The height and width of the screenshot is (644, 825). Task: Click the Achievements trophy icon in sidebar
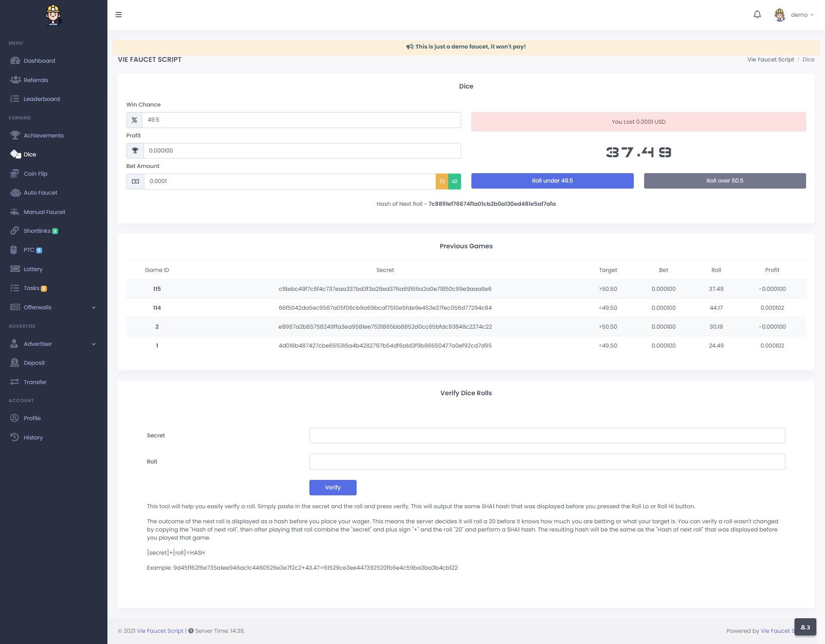(15, 135)
